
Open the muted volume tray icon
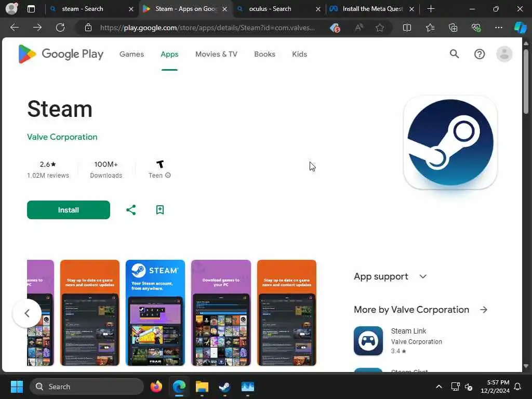pos(469,387)
